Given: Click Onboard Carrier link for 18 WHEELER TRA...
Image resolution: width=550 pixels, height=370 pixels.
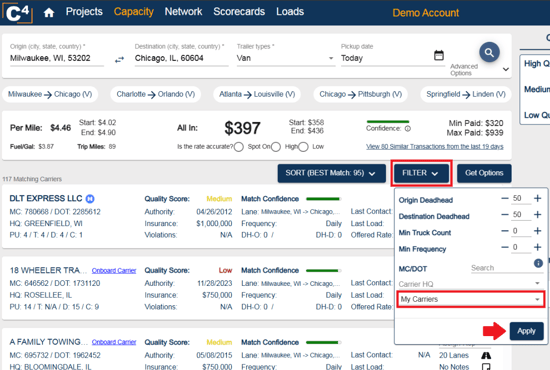Looking at the screenshot, I should coord(114,271).
